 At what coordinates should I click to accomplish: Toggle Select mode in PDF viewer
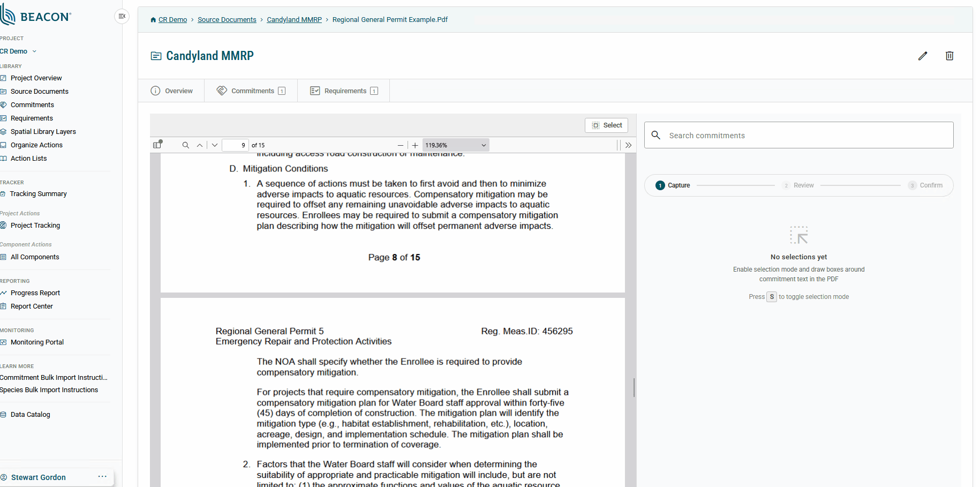(x=606, y=125)
